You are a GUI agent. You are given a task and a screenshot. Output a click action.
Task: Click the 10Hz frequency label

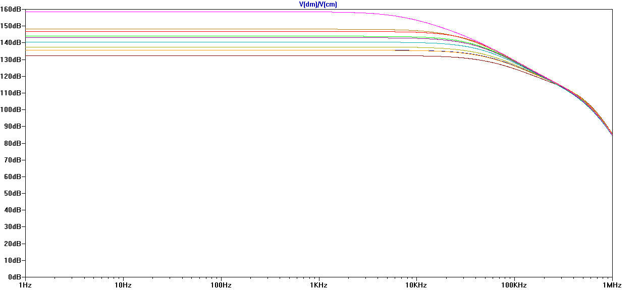[123, 285]
